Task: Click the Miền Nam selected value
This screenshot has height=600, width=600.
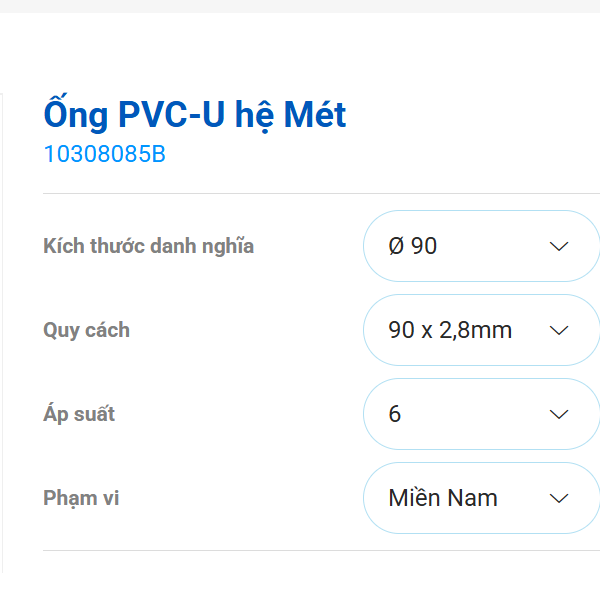Action: [x=443, y=498]
